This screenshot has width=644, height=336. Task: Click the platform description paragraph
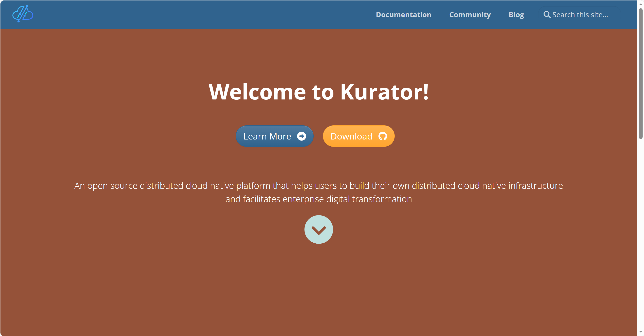(318, 192)
